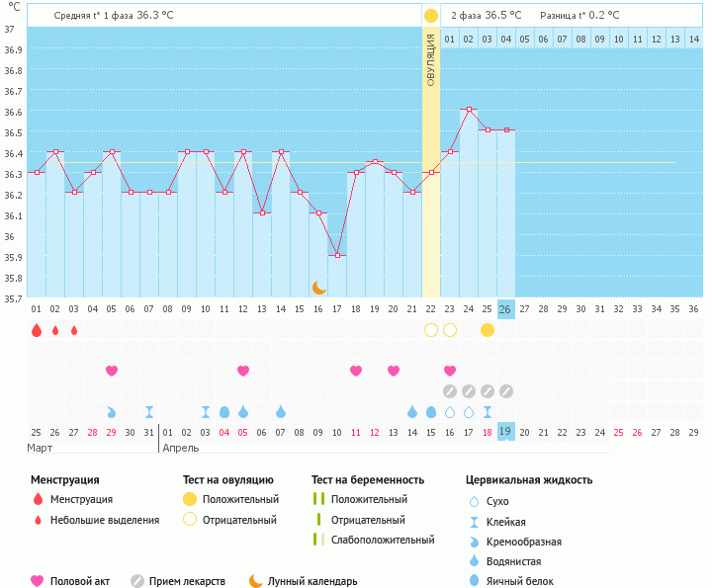712x588 pixels.
Task: Click the negative ovulation test circle on day 22
Action: coord(431,330)
